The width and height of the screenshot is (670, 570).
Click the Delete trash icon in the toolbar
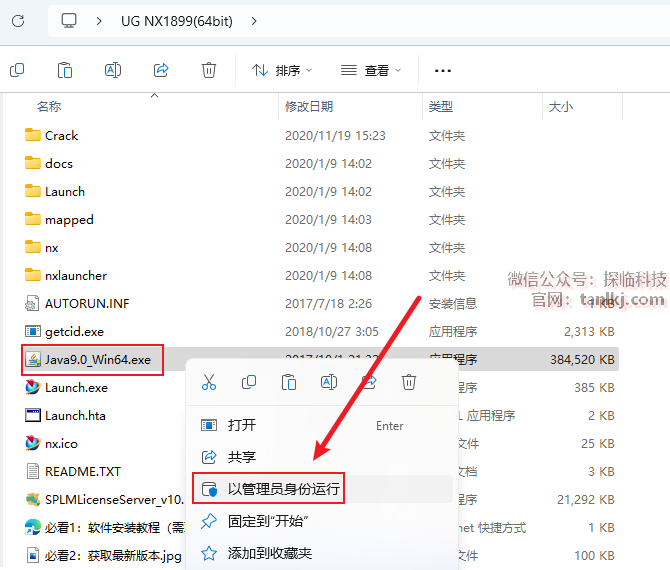click(x=209, y=70)
